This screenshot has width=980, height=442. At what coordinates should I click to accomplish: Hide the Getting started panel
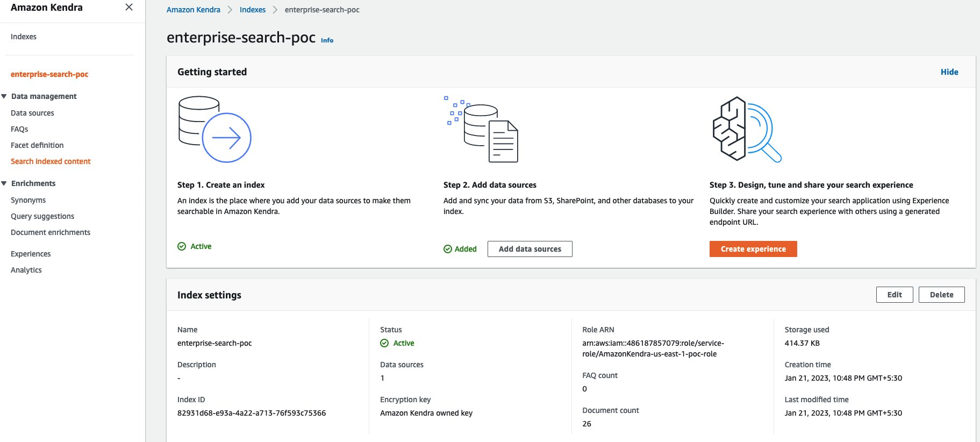(949, 72)
